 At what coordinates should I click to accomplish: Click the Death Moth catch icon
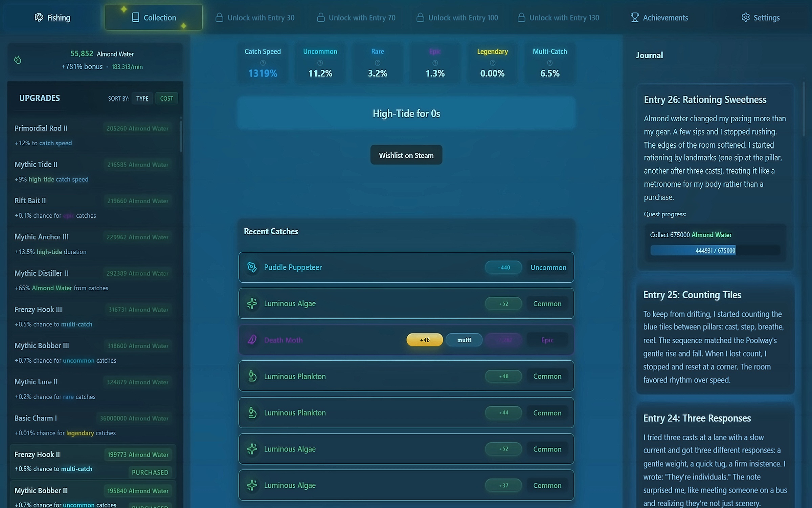[x=252, y=340]
